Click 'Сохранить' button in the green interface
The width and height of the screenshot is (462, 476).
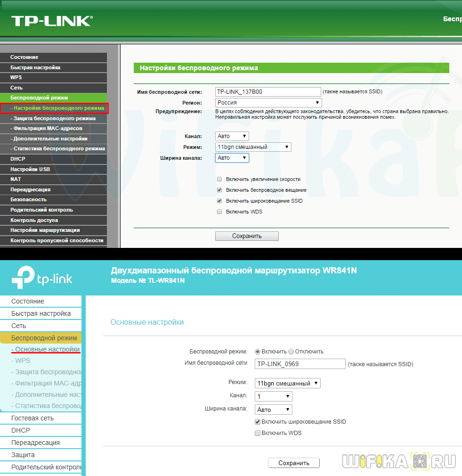pyautogui.click(x=247, y=236)
